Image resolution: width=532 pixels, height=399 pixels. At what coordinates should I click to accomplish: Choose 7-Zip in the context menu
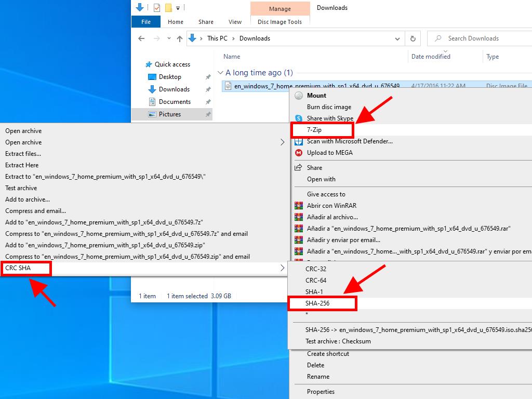point(315,130)
